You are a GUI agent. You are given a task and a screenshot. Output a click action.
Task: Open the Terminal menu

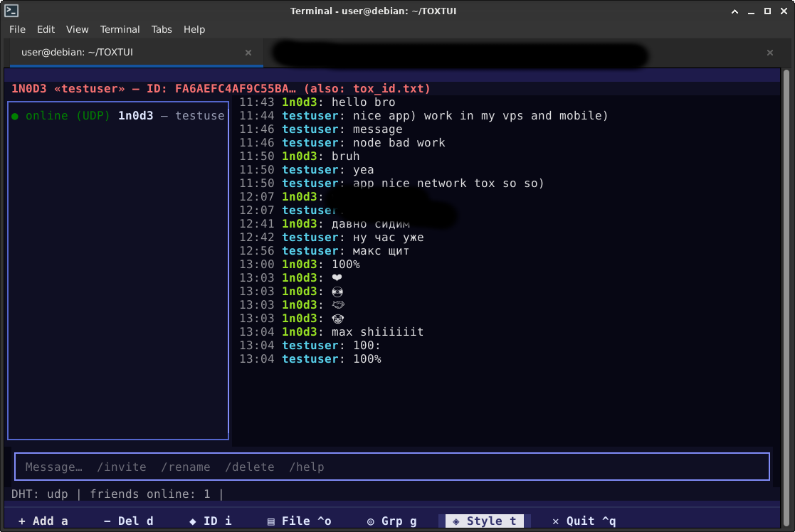120,29
